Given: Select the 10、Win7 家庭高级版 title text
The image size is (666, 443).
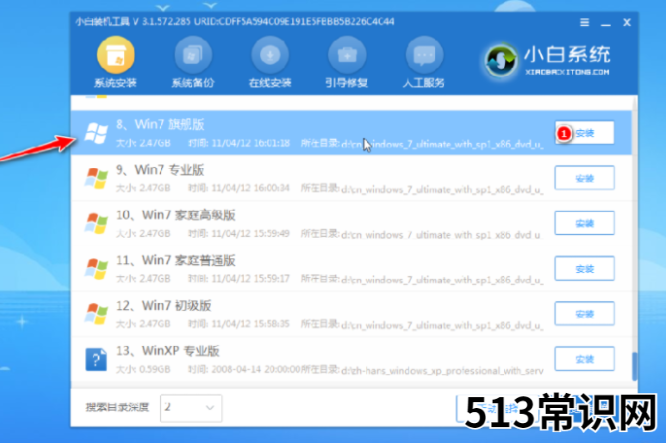Looking at the screenshot, I should pos(176,215).
